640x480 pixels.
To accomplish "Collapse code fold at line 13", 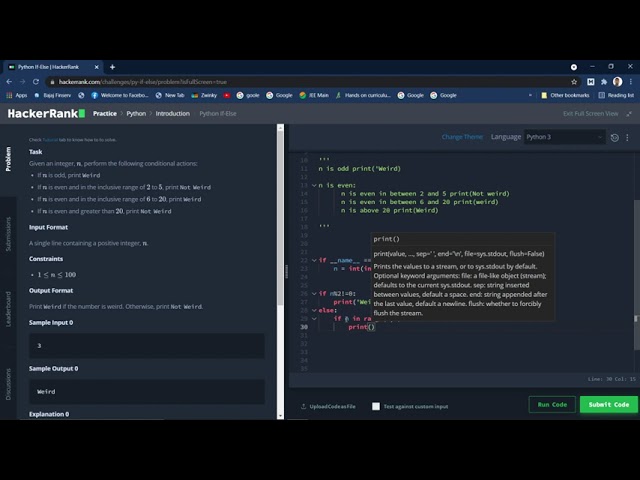I will pyautogui.click(x=314, y=185).
